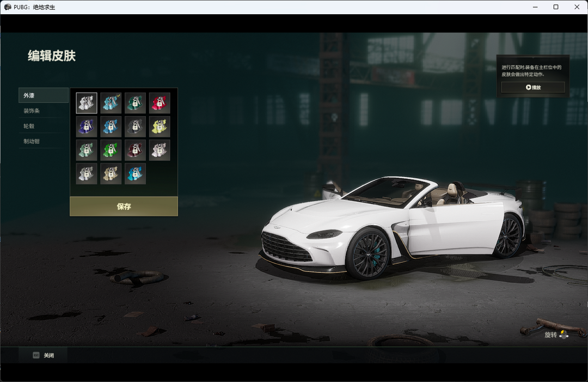588x382 pixels.
Task: Pick the locked dark maroon paint
Action: click(x=135, y=150)
